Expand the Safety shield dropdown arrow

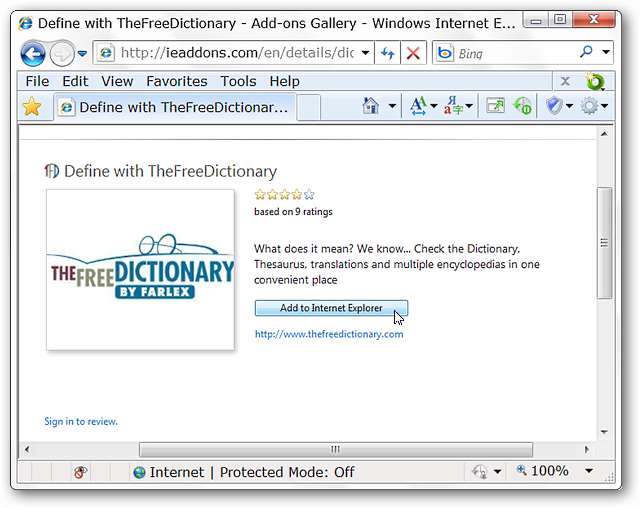[569, 106]
